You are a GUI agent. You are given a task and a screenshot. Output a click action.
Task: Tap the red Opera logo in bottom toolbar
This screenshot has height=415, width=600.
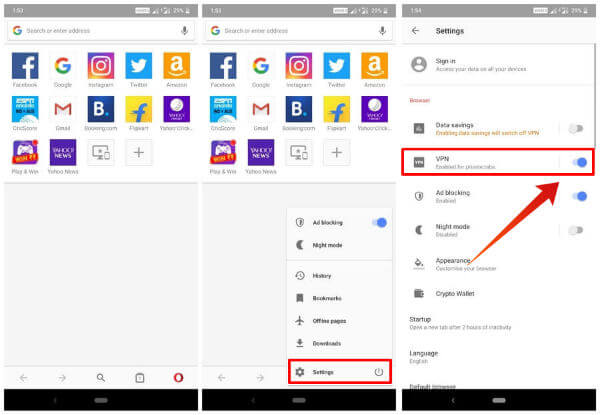178,377
